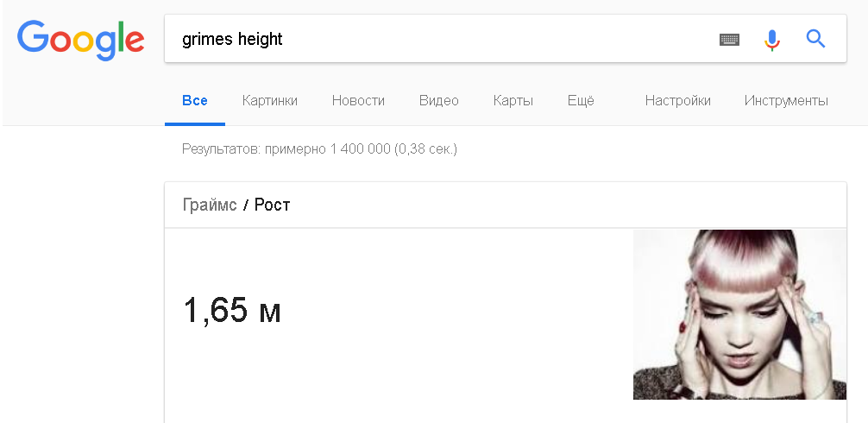This screenshot has width=868, height=423.
Task: Expand the Ещё menu
Action: click(x=581, y=101)
